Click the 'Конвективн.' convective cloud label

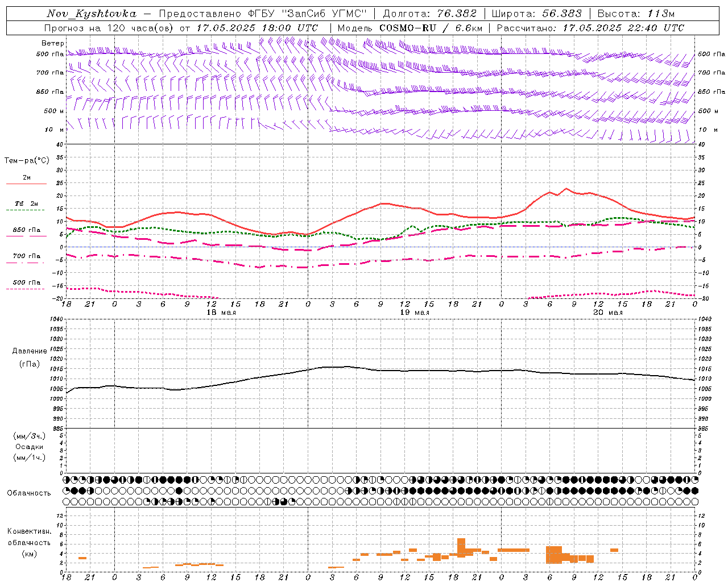30,531
